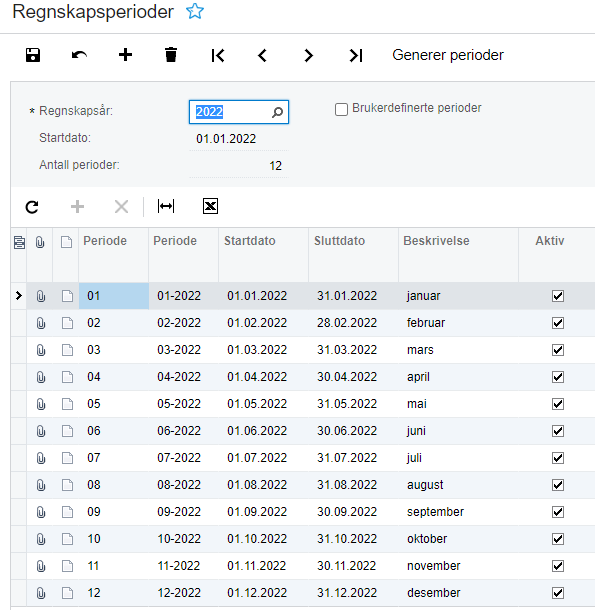Open the Regnskapsår lookup selector

277,112
